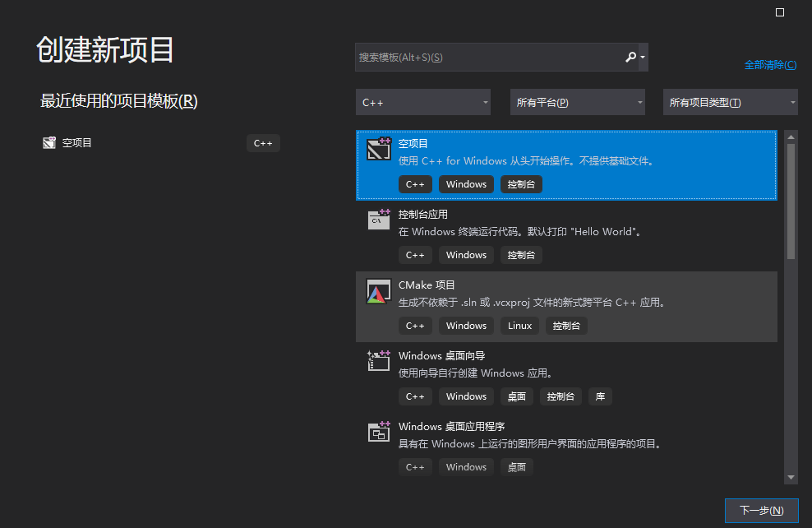812x528 pixels.
Task: Click the Windows 桌面应用程序 template icon
Action: (378, 432)
